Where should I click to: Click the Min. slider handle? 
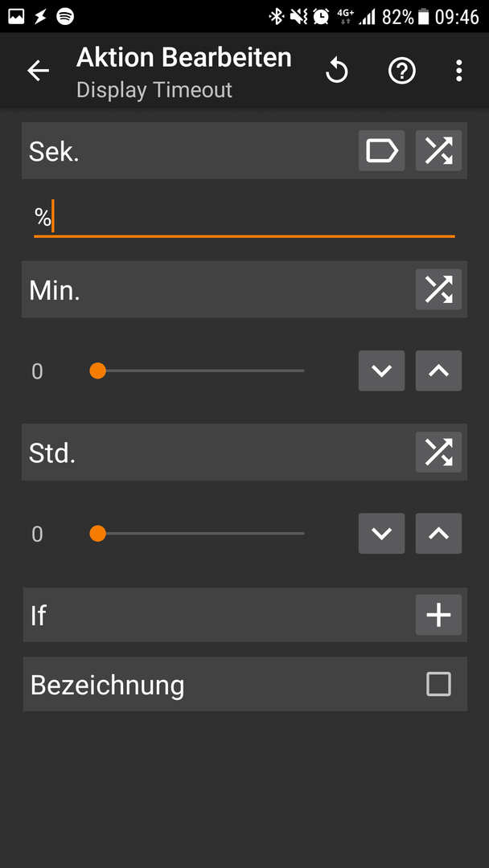[x=98, y=371]
